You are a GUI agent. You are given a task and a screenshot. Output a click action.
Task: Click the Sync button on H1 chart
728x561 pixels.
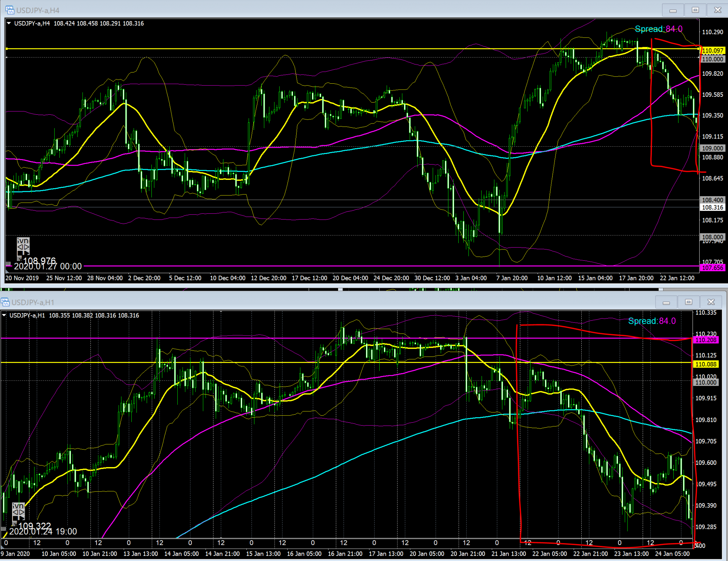click(x=19, y=506)
